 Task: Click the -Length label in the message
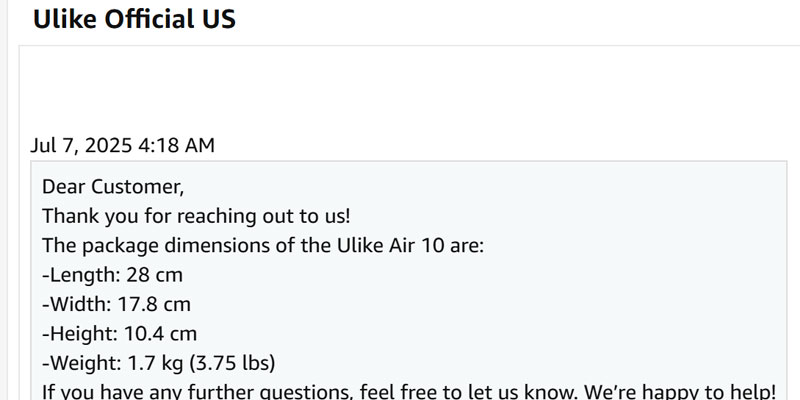[x=81, y=275]
